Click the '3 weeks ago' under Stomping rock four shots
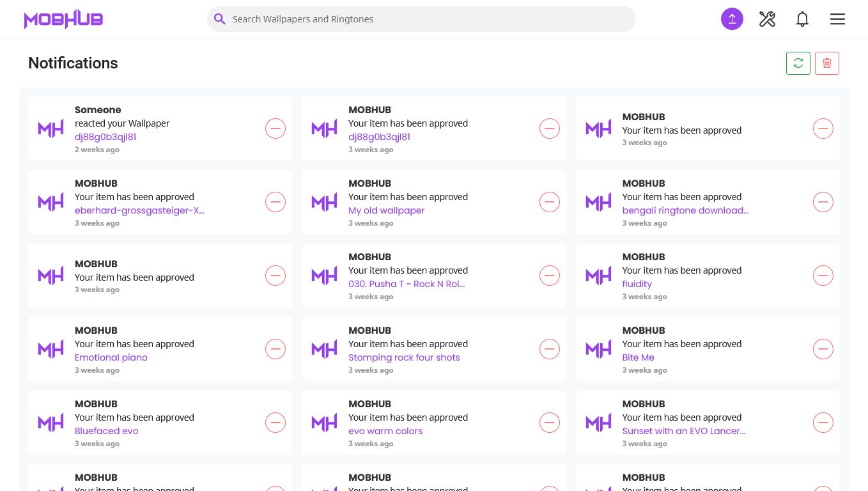 coord(371,370)
